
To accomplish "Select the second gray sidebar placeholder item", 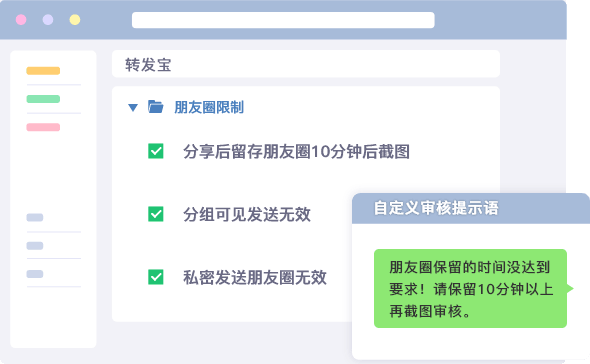I will point(35,246).
